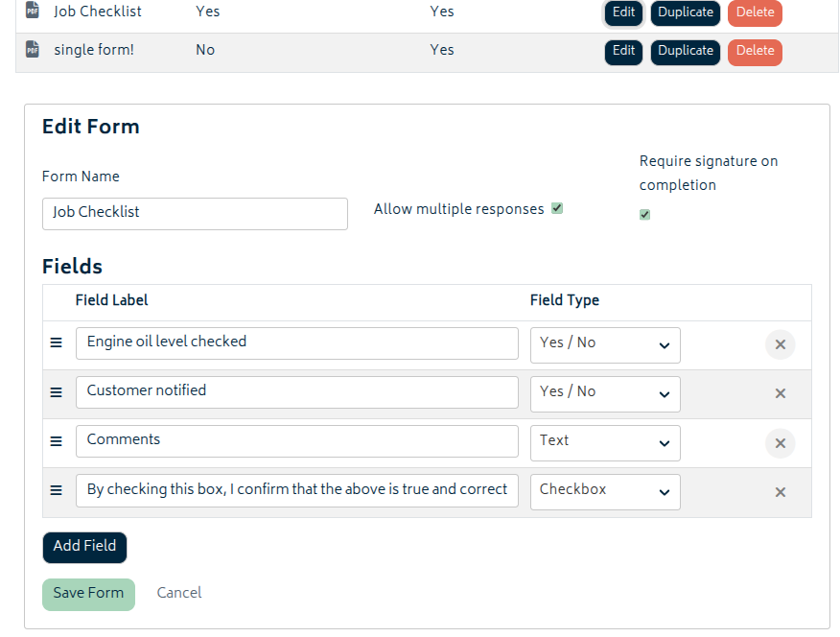Open Checkbox field type dropdown
The image size is (840, 637).
point(605,492)
